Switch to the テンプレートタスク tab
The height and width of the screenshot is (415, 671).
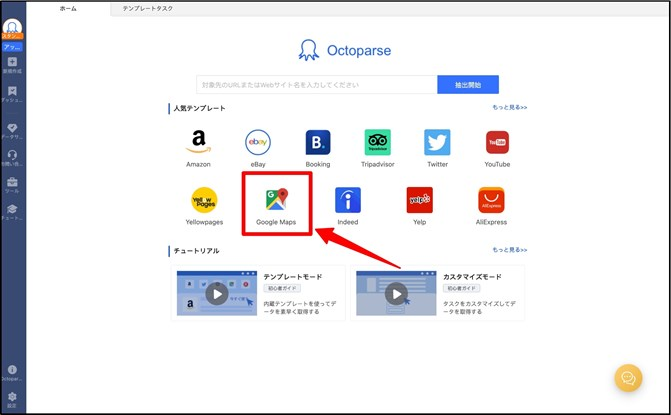[x=148, y=9]
